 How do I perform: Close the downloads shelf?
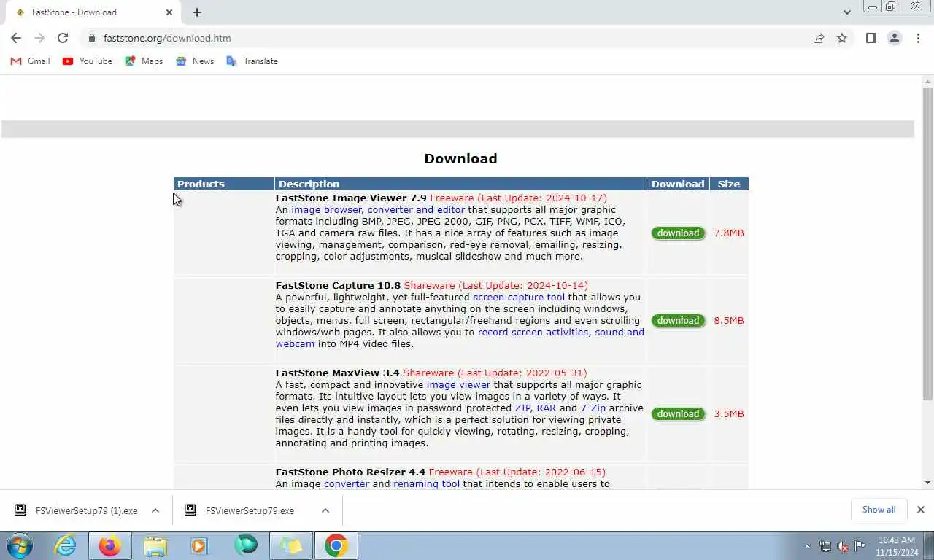920,510
